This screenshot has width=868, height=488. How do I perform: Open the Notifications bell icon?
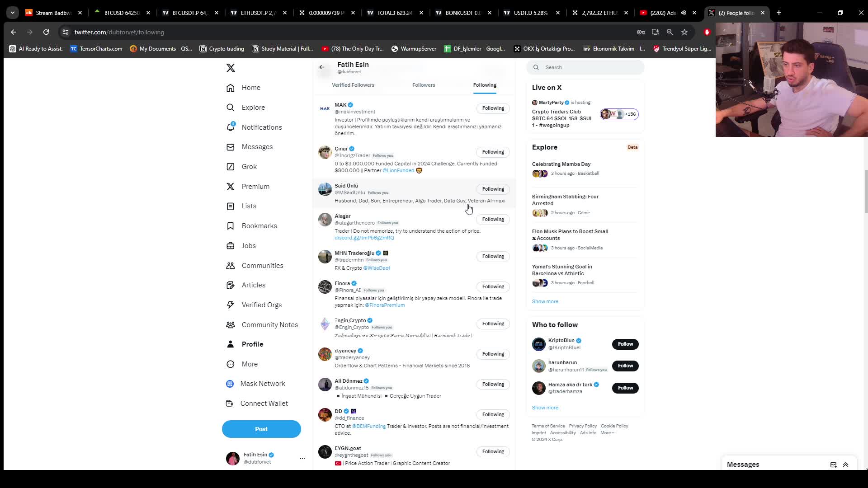coord(231,127)
